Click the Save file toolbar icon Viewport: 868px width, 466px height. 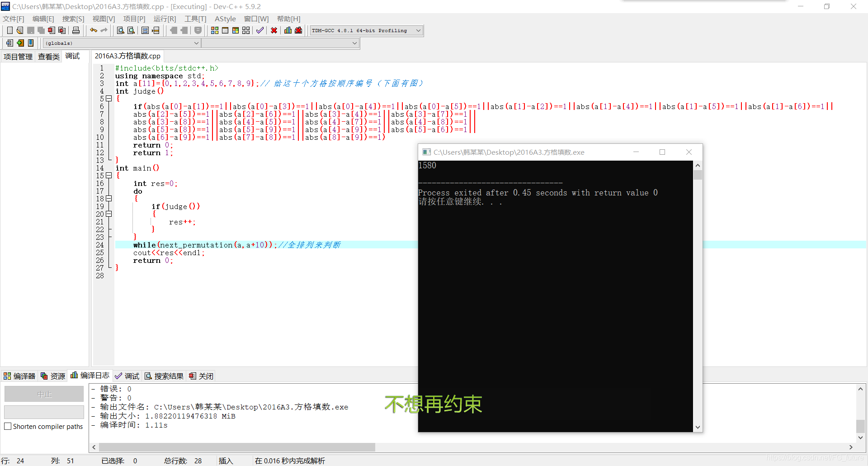31,30
